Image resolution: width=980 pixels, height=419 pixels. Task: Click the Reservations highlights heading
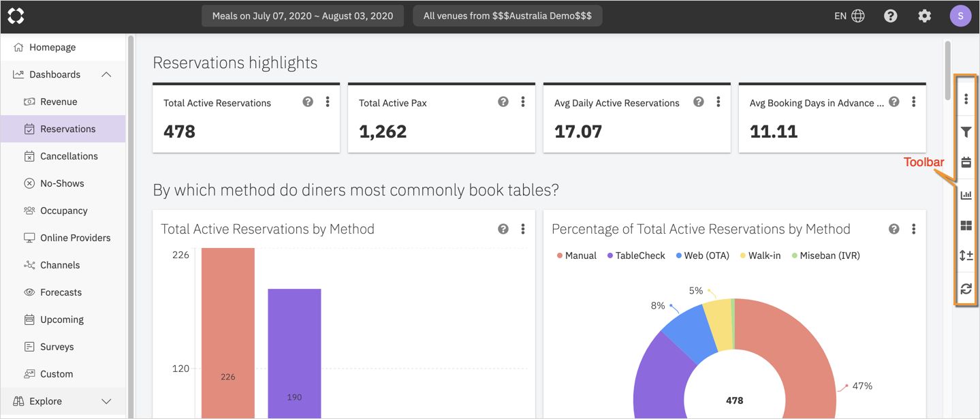pyautogui.click(x=235, y=63)
